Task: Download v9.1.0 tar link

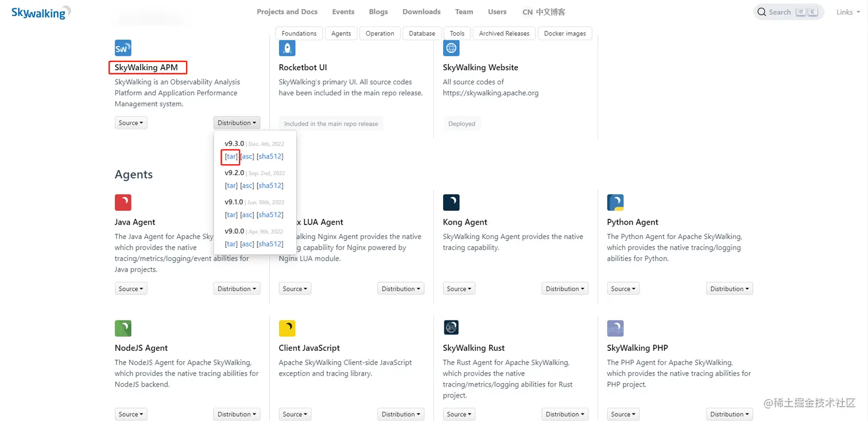Action: pyautogui.click(x=231, y=215)
